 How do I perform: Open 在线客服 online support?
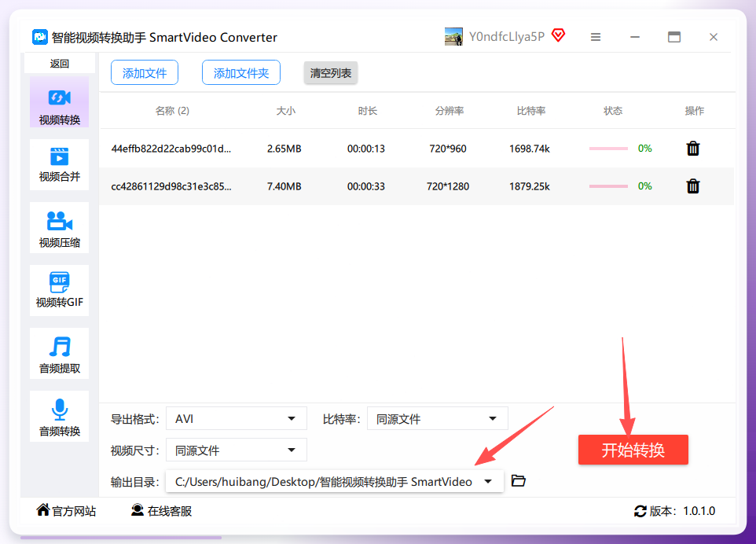click(x=162, y=511)
